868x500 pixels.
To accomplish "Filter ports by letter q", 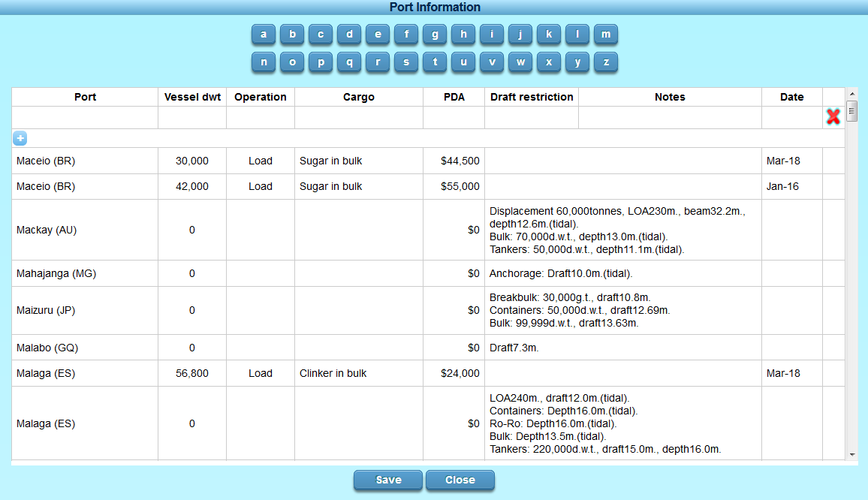I will click(349, 62).
